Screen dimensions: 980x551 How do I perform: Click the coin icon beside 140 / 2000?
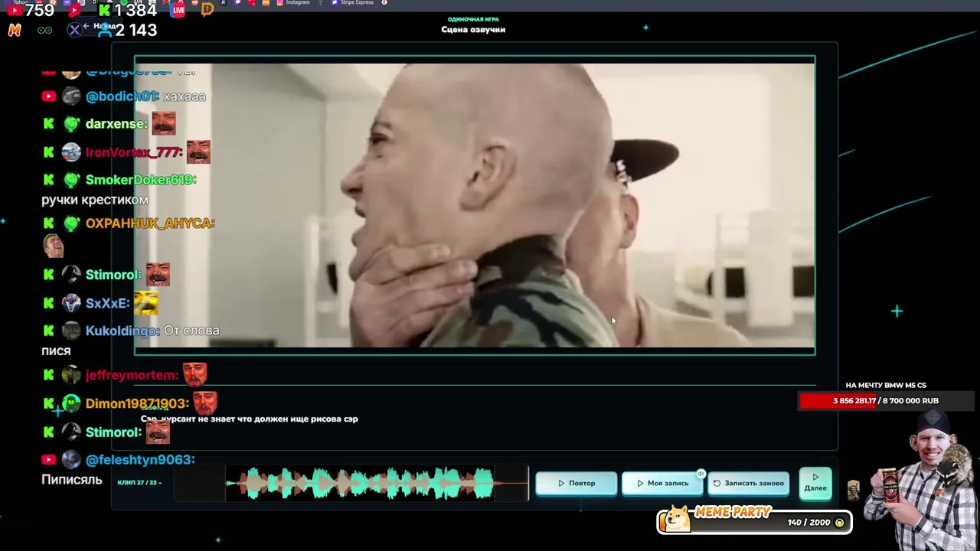pos(839,523)
